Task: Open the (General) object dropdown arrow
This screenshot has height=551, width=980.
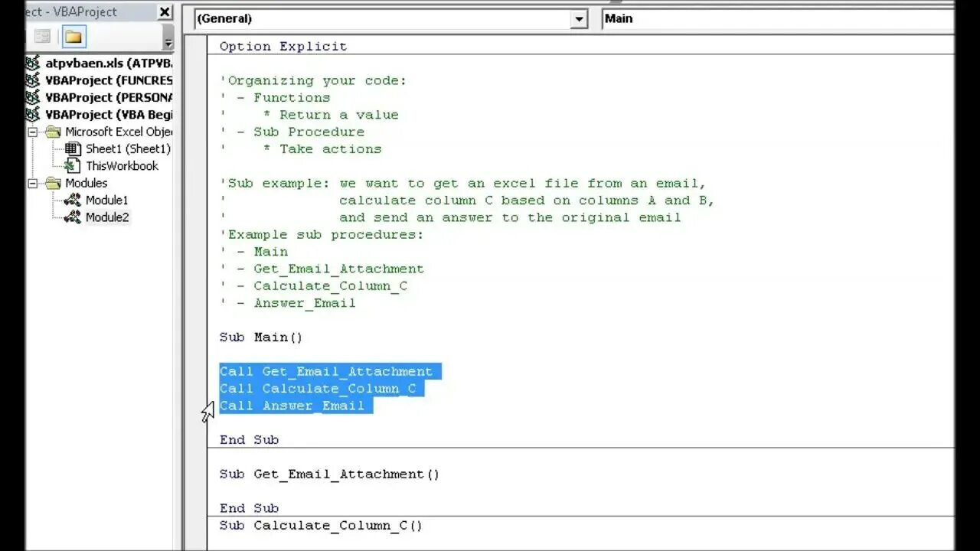Action: coord(580,19)
